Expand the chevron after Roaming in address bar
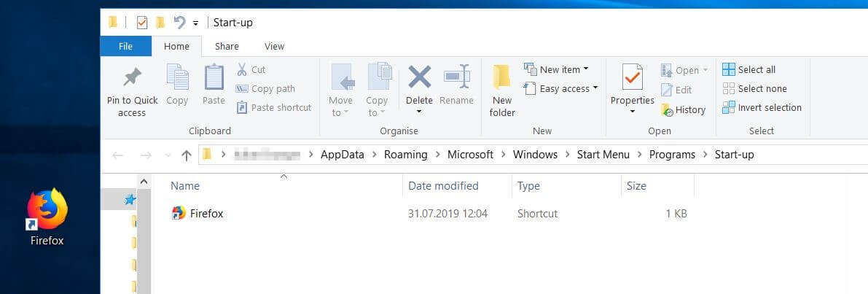868x294 pixels. click(x=437, y=155)
